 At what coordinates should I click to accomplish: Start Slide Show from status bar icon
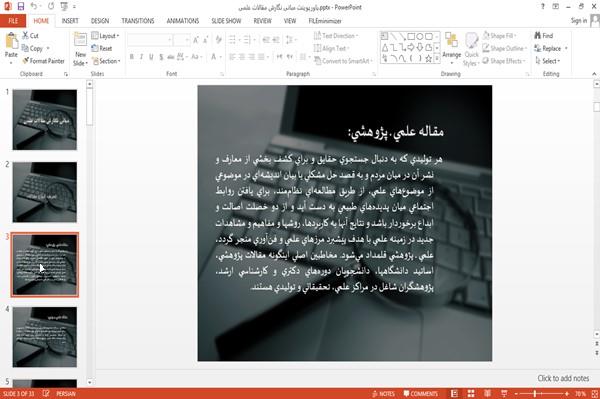coord(504,394)
